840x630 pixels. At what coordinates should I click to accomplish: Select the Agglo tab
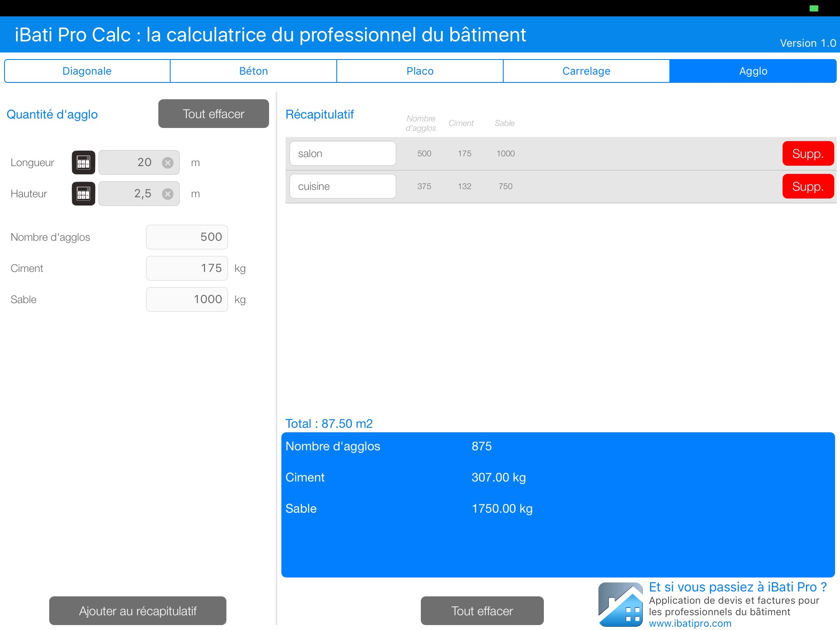pos(753,71)
